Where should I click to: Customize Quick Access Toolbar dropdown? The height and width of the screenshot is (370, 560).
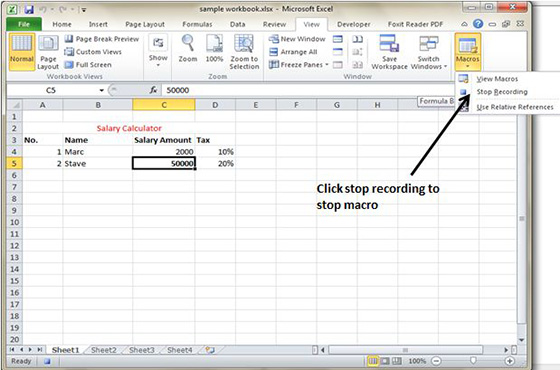84,10
